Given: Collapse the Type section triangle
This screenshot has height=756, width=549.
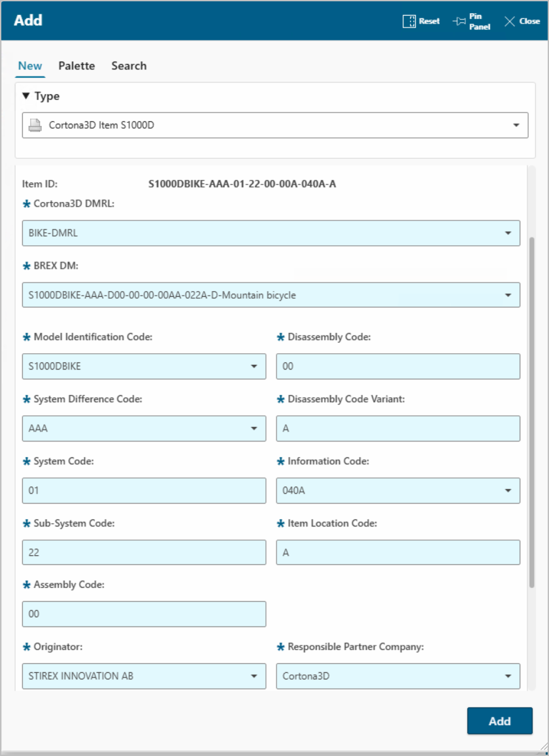Looking at the screenshot, I should pos(26,96).
